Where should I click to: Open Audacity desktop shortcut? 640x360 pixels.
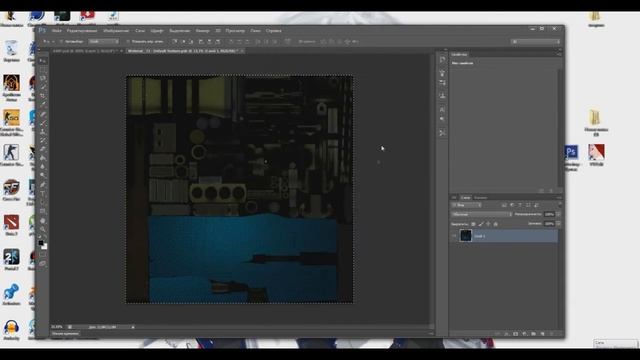11,330
